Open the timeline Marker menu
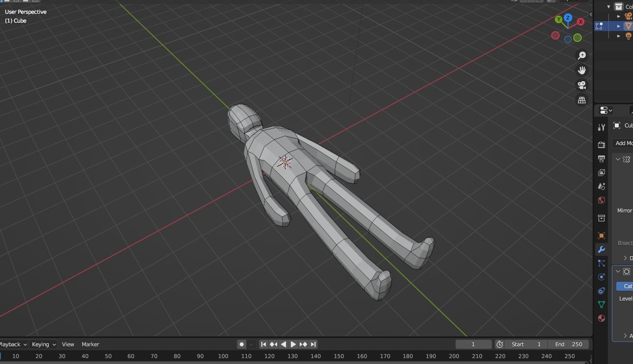This screenshot has width=633, height=364. (91, 344)
